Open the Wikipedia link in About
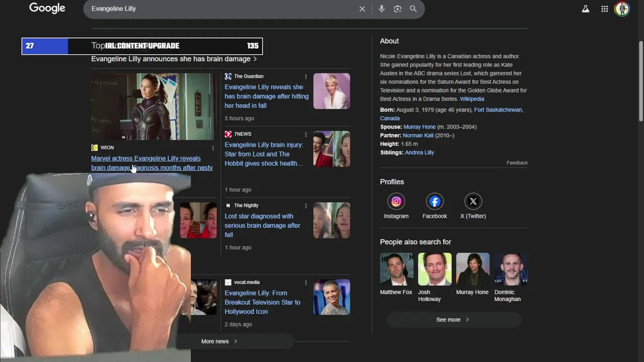The image size is (644, 362). pyautogui.click(x=472, y=99)
